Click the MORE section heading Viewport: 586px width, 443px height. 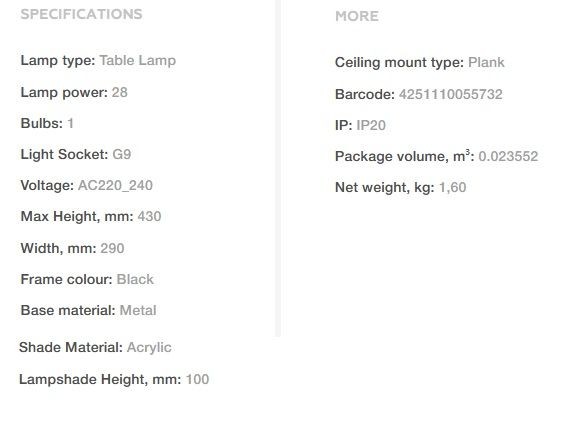click(357, 16)
